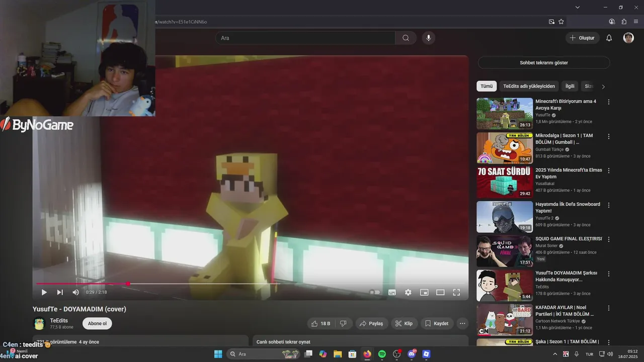Toggle the autoplay switch in the player
This screenshot has height=362, width=644.
(375, 292)
